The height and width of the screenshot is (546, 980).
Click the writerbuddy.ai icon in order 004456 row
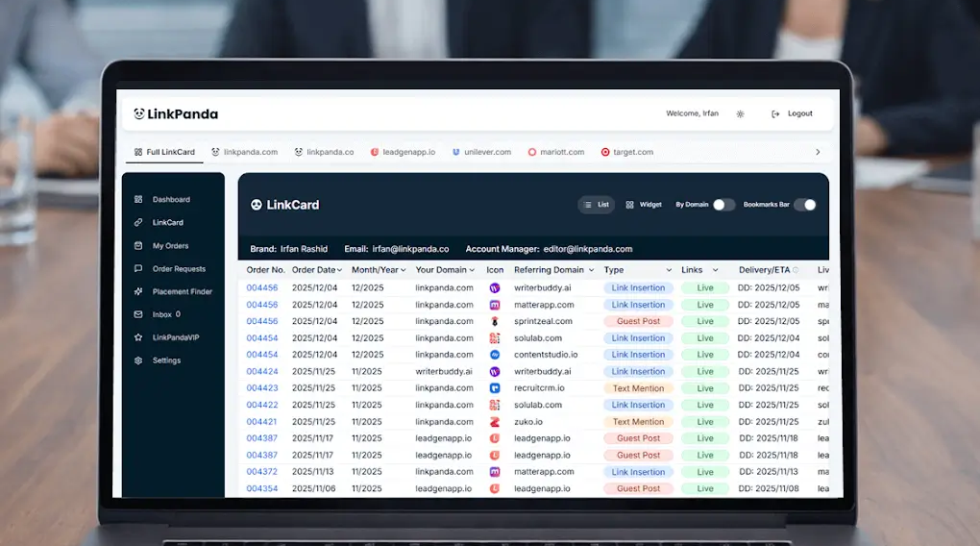point(495,287)
